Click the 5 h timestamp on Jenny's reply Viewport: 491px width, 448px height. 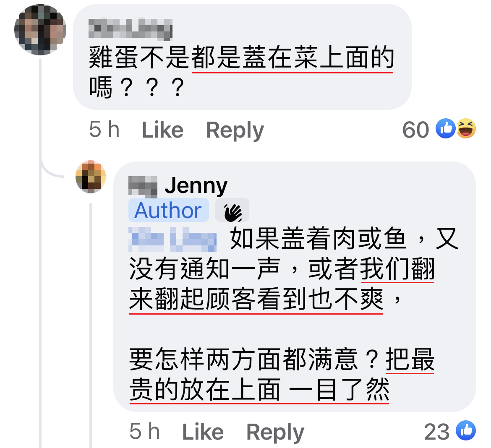(145, 431)
